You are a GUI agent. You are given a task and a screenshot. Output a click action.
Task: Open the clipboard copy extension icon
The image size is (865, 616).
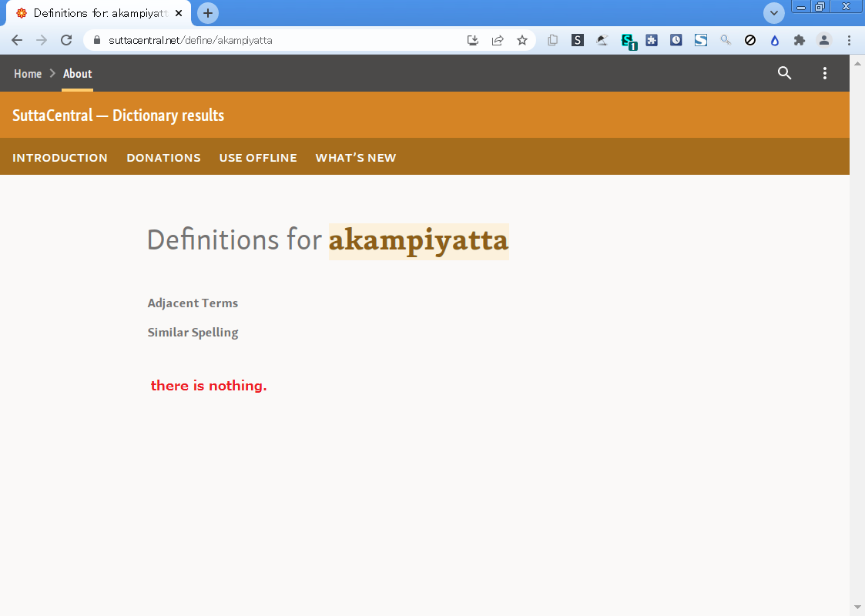552,40
